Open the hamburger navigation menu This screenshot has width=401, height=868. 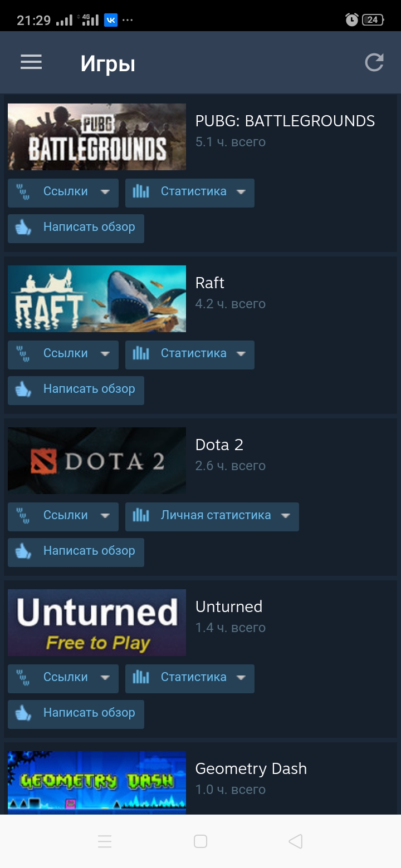[x=31, y=62]
